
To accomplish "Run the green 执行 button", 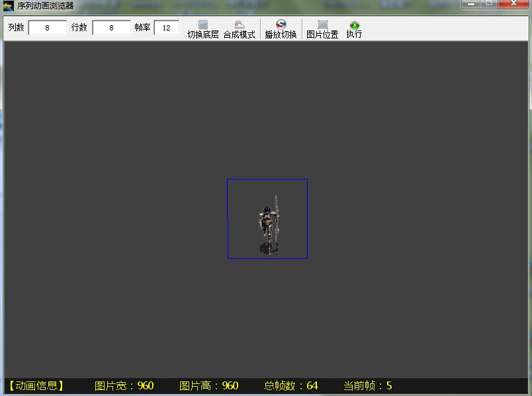I will (354, 29).
